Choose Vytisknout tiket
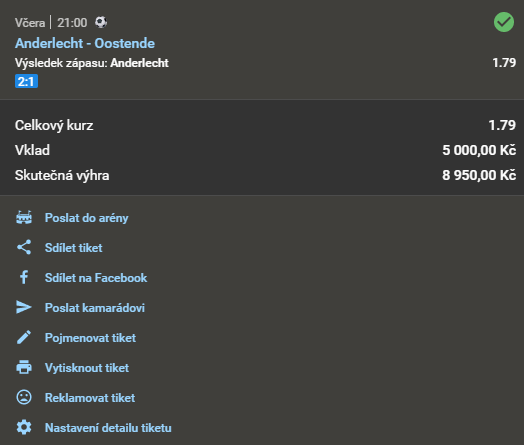524x445 pixels. click(x=87, y=368)
